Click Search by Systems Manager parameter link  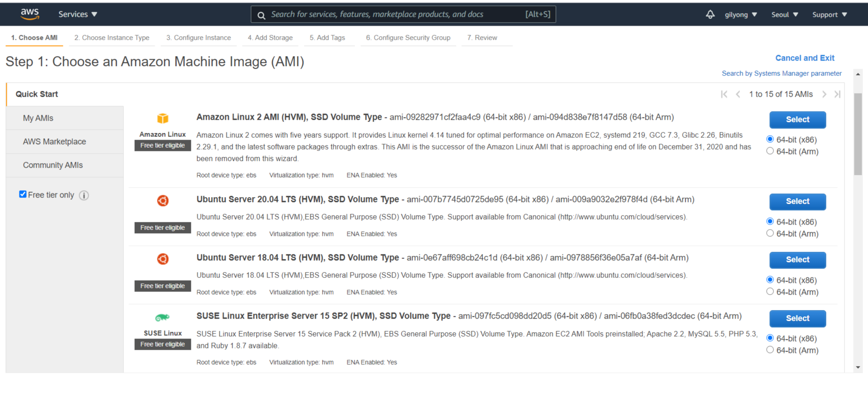pyautogui.click(x=782, y=73)
